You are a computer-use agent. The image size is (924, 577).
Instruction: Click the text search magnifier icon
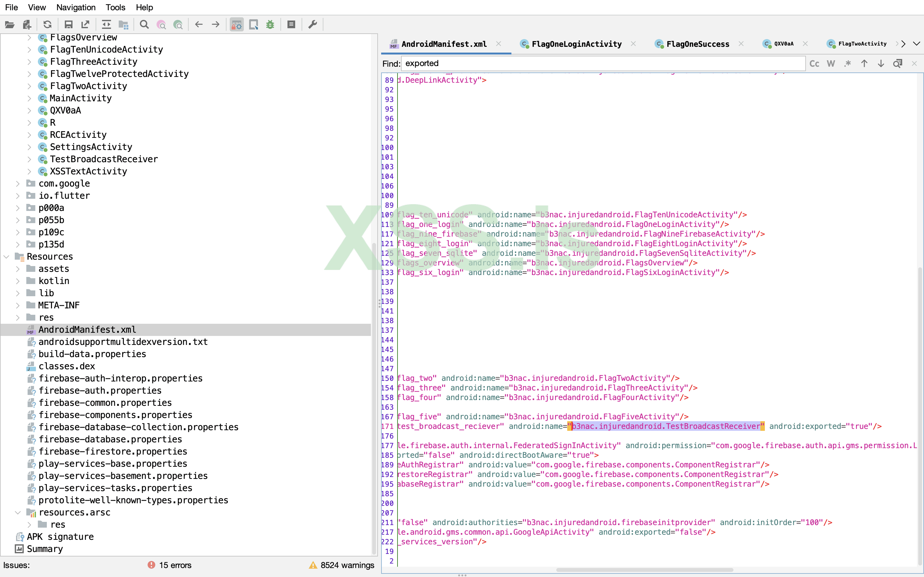pyautogui.click(x=144, y=25)
